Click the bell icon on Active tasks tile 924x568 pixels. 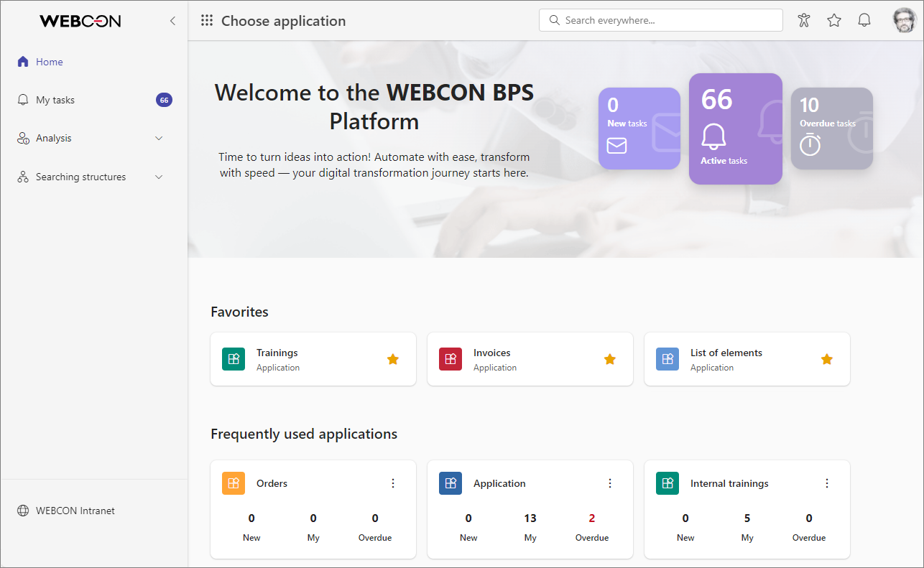point(713,136)
